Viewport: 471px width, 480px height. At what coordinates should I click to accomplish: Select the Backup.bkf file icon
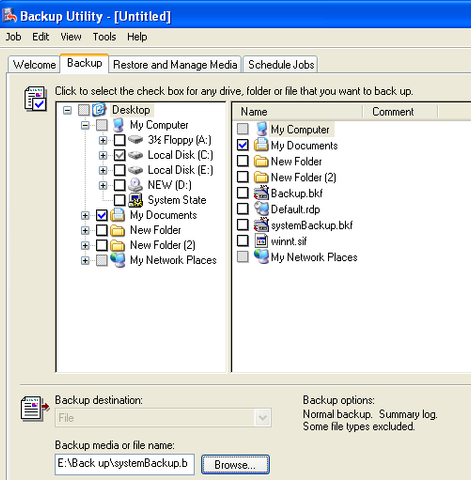coord(261,193)
